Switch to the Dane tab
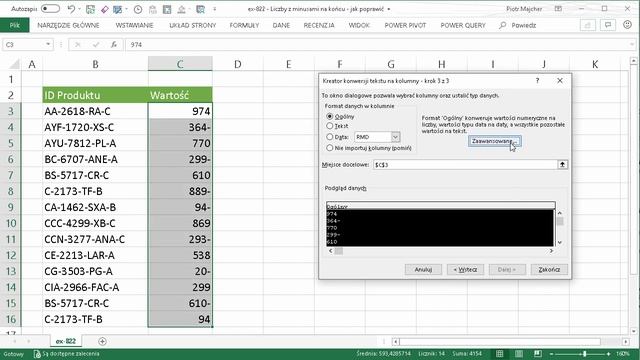This screenshot has height=360, width=640. coord(281,25)
